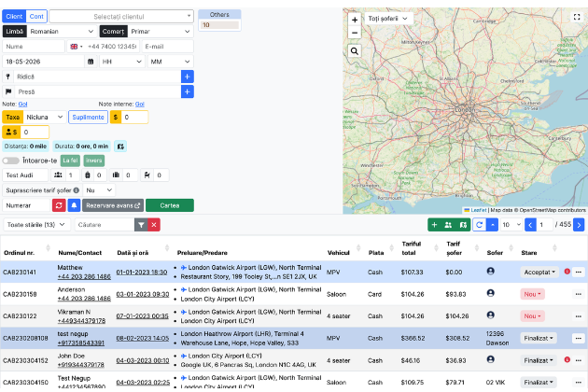Click the Rezervare avans button
588x392 pixels.
point(113,205)
